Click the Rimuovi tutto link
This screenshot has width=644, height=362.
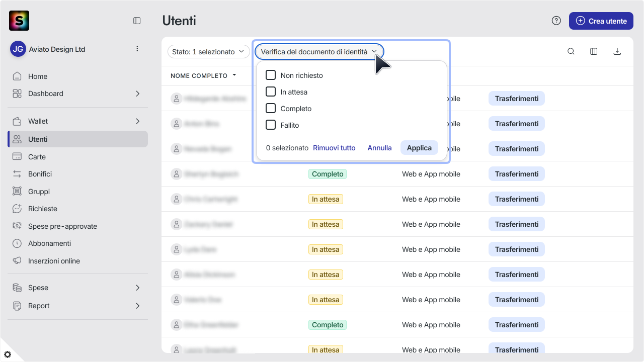tap(334, 148)
